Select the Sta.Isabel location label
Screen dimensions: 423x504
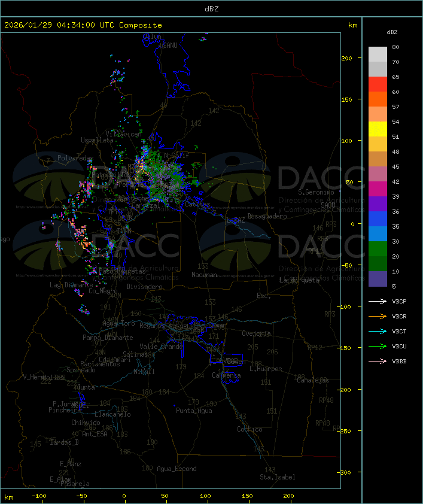[277, 477]
